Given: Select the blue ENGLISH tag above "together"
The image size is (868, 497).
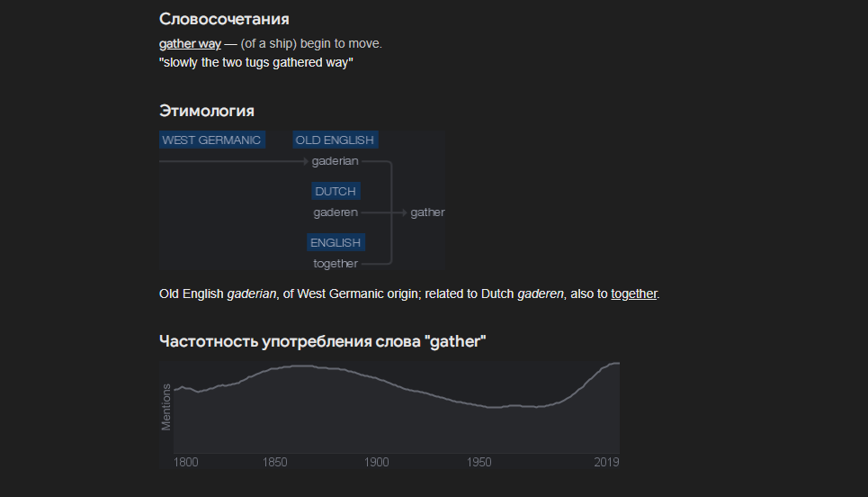Looking at the screenshot, I should coord(336,242).
